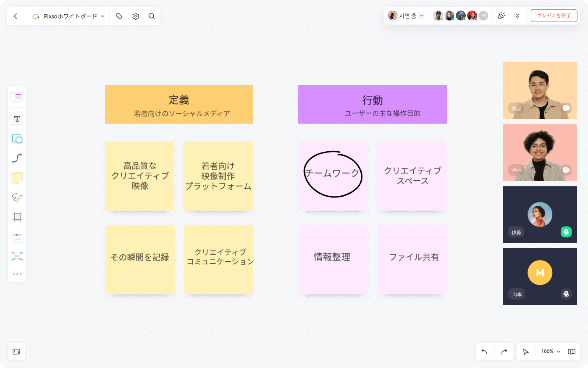Select the クリエイティブスペース sticky note
Image resolution: width=588 pixels, height=368 pixels.
(412, 176)
